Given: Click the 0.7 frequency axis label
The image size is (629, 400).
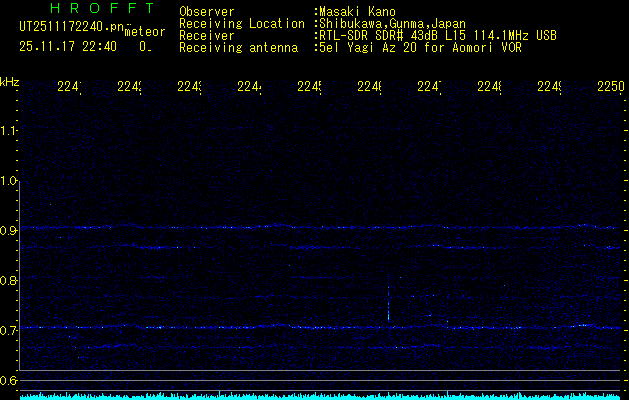Looking at the screenshot, I should [10, 330].
